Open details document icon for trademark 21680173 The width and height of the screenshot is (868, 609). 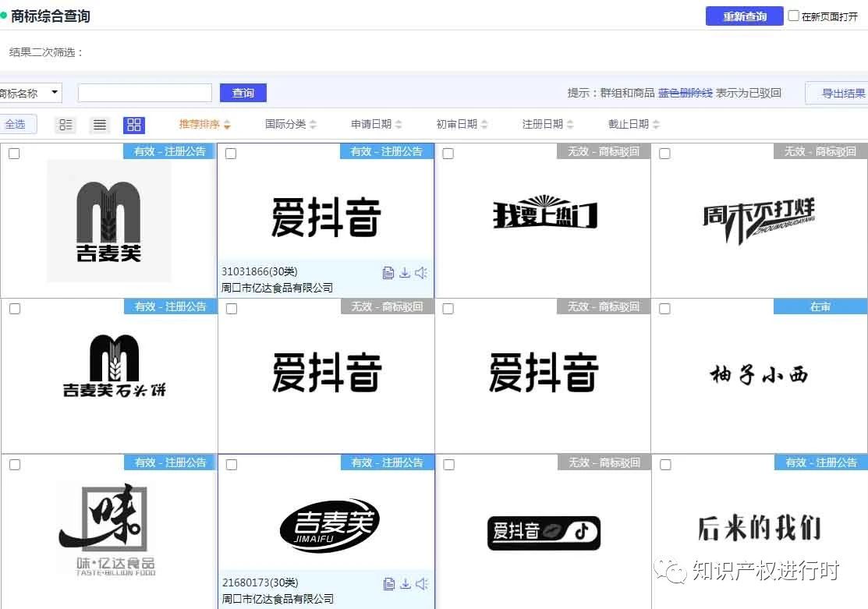click(x=389, y=583)
